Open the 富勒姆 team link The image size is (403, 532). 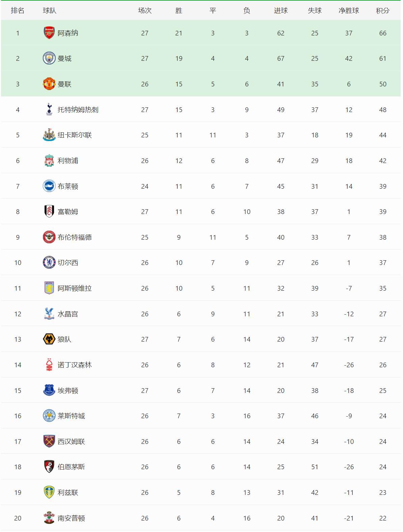point(68,212)
